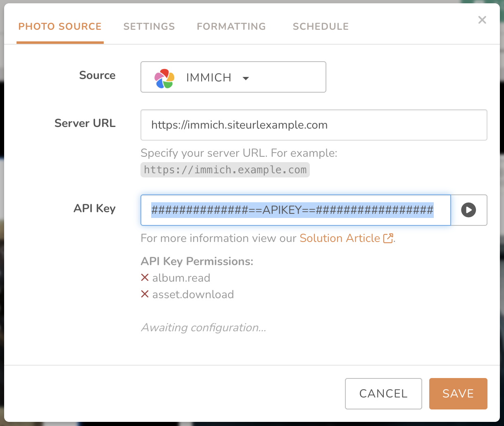
Task: Click the red X beside asset.download
Action: 145,294
